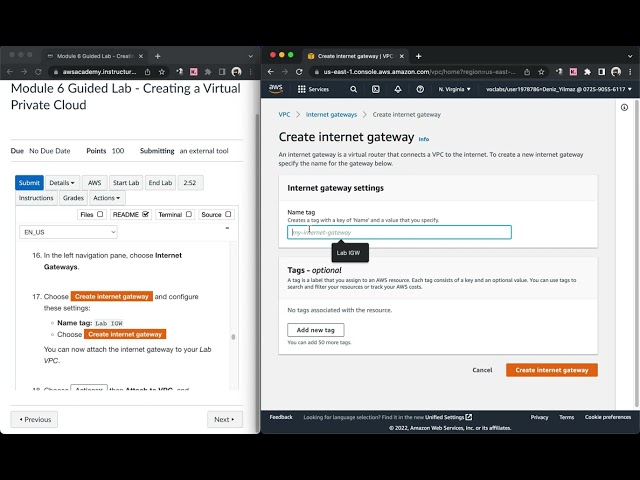The height and width of the screenshot is (480, 640).
Task: Open the side panel icon in AWS window
Action: [601, 72]
